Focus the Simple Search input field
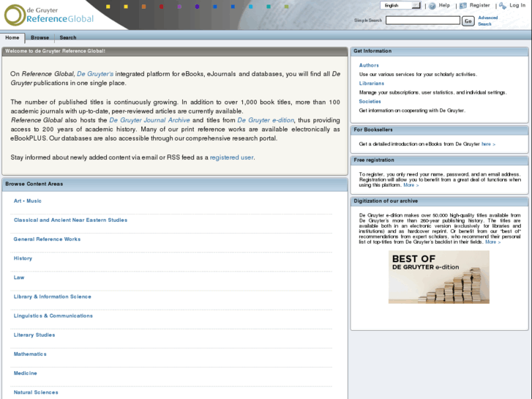 (x=423, y=20)
